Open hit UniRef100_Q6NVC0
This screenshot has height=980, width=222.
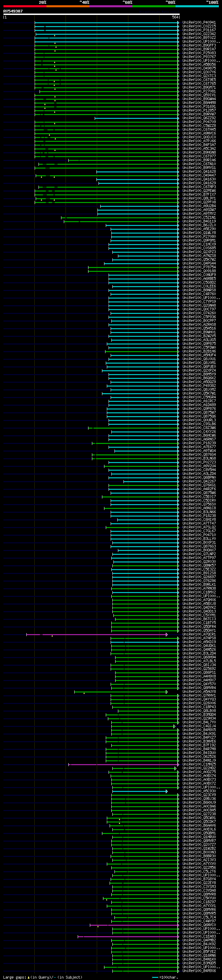199,925
